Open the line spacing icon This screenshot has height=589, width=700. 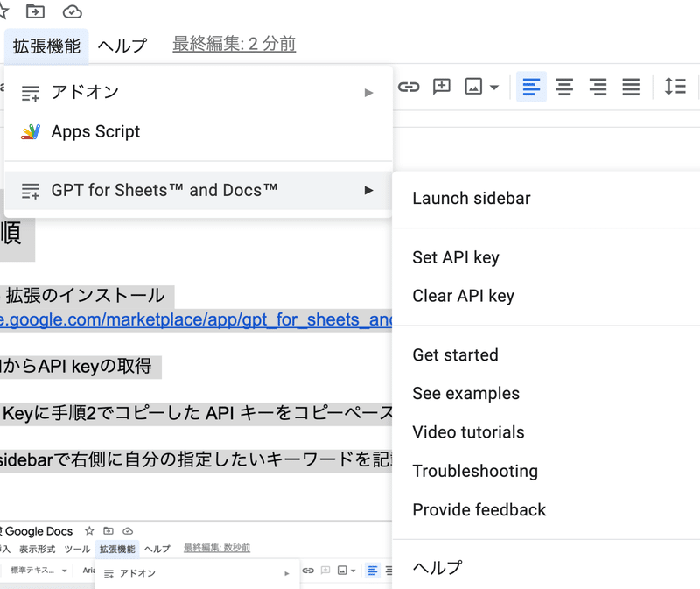point(676,87)
